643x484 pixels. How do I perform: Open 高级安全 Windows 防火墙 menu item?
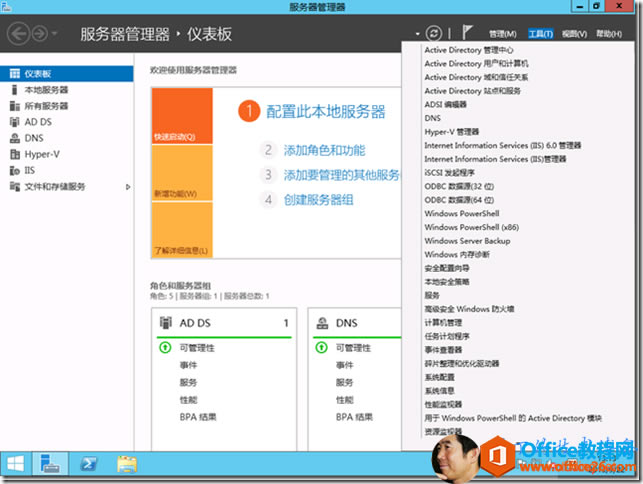[469, 309]
